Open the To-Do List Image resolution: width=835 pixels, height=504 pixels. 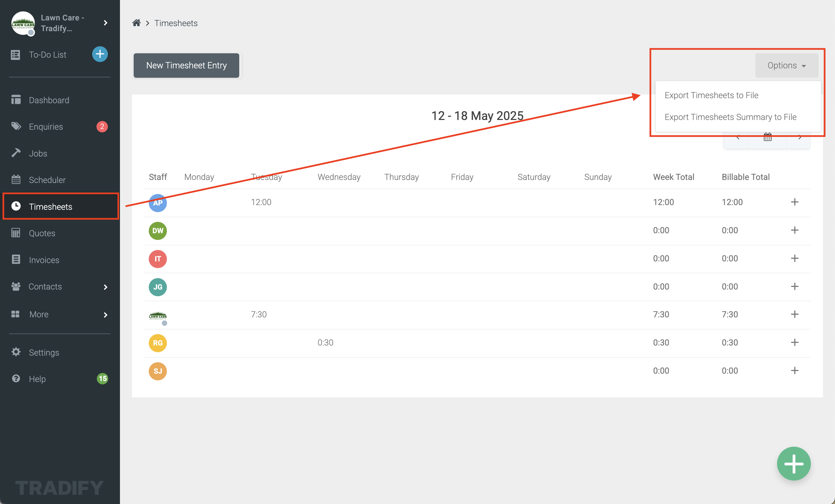(x=48, y=55)
